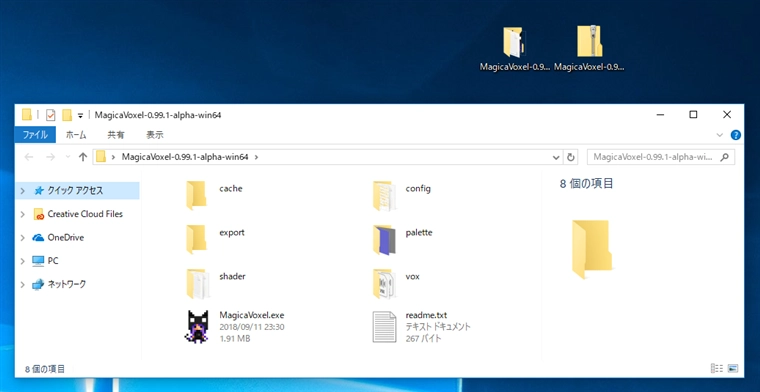Click the MagicaVoxel-0.99.1-alpha-win64 path segment
This screenshot has width=760, height=392.
[185, 157]
